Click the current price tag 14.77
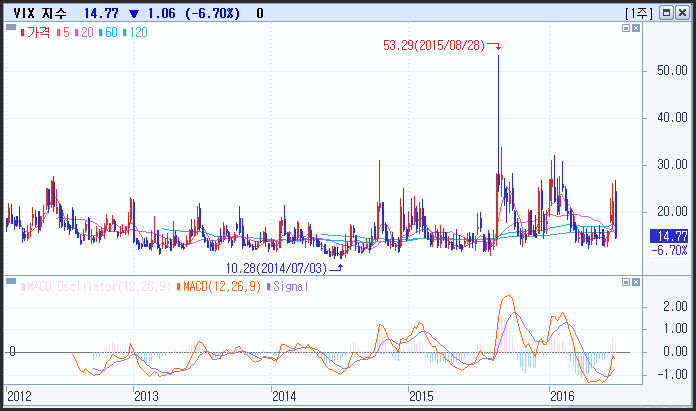696x411 pixels. (x=669, y=236)
